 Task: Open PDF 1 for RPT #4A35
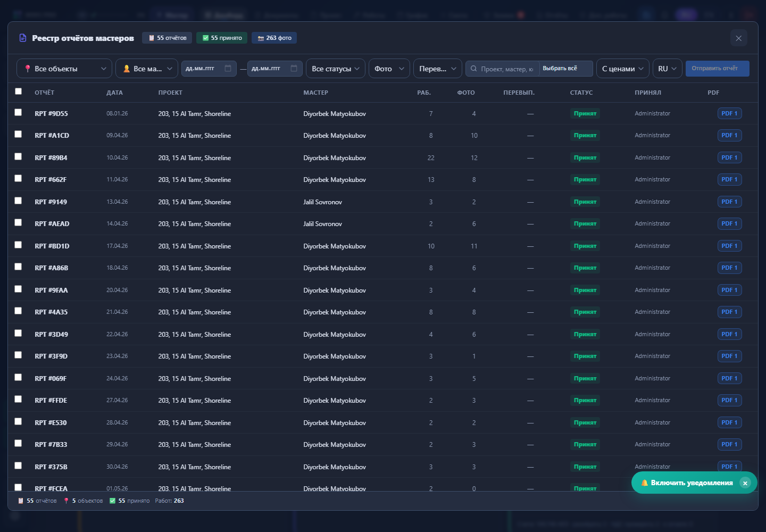pos(729,312)
